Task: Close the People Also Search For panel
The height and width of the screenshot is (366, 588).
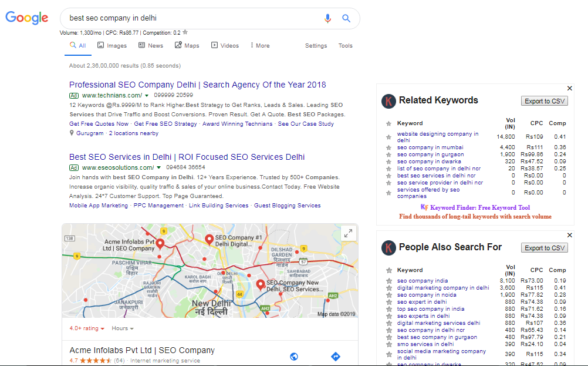Action: (x=570, y=235)
